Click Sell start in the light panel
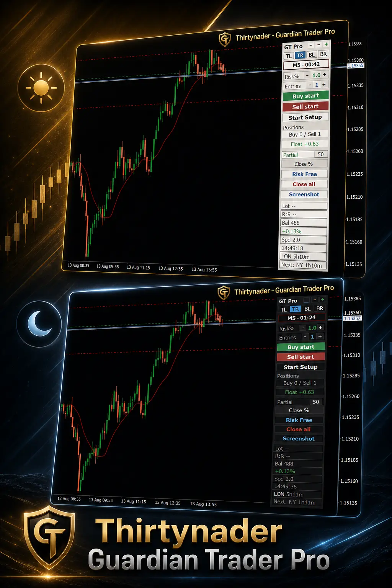This screenshot has width=392, height=588. 305,107
